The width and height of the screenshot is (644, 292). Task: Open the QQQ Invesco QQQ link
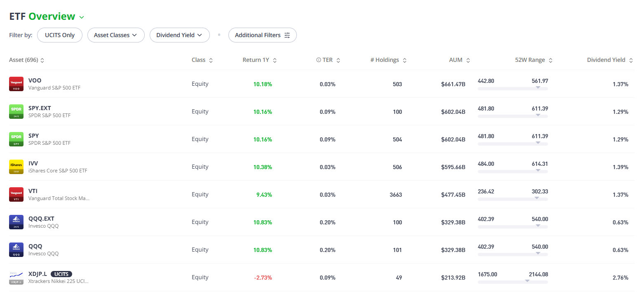point(43,250)
